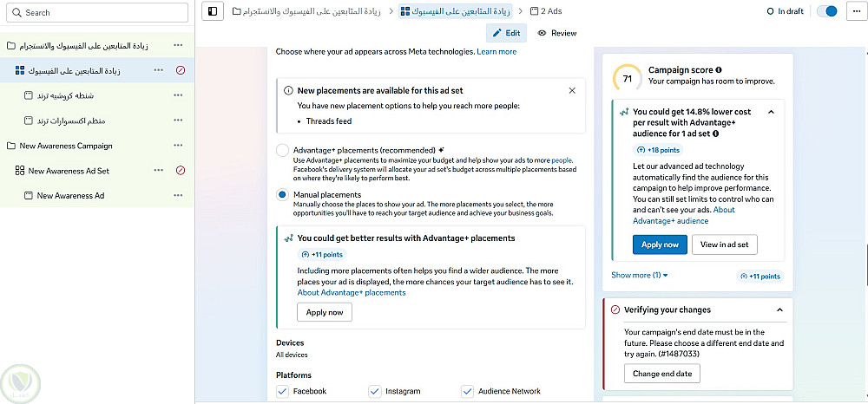Open Learn more link about placements
The image size is (868, 404).
(x=496, y=51)
